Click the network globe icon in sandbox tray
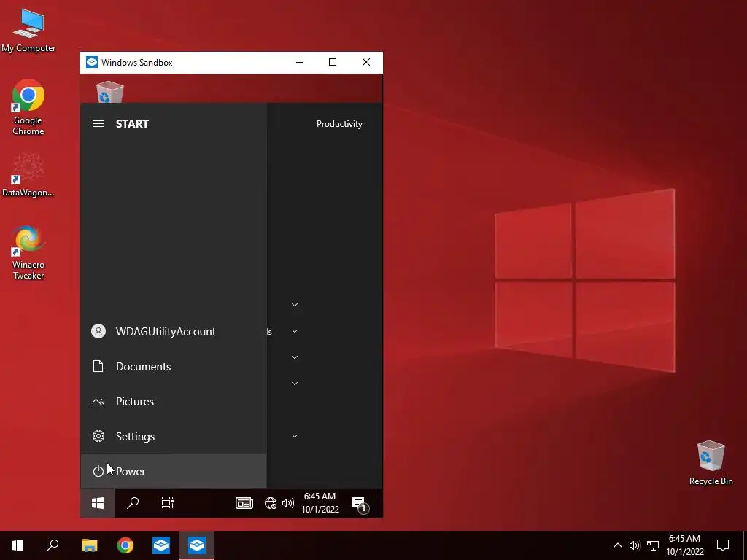The image size is (747, 560). (270, 503)
